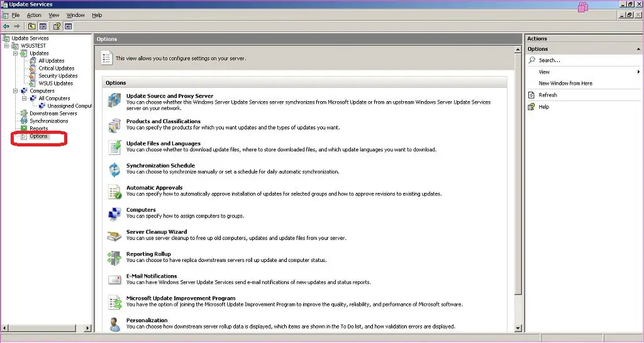Image resolution: width=644 pixels, height=343 pixels.
Task: Click the tree pane scroll right arrow
Action: pos(88,328)
